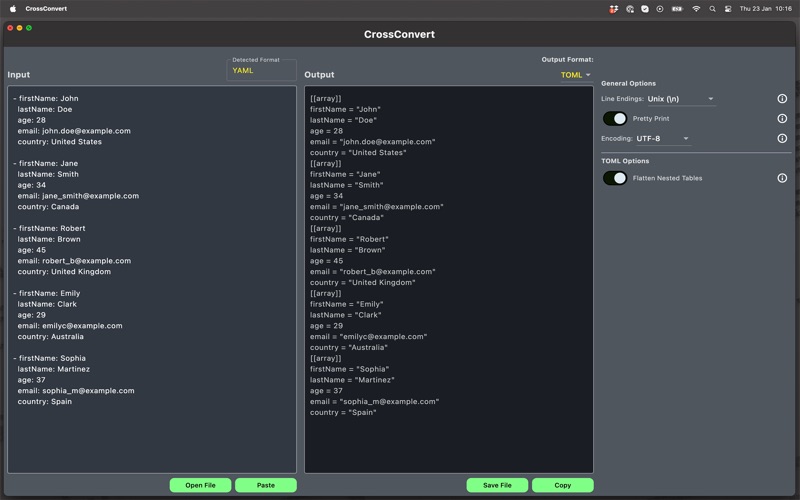
Task: Click output line 'lastName = "Clark"'
Action: 346,315
